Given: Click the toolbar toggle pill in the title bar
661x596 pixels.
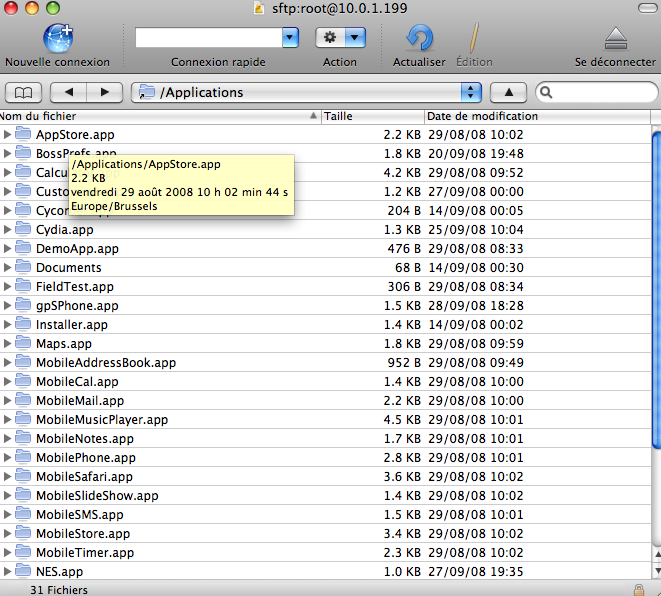Looking at the screenshot, I should pyautogui.click(x=648, y=8).
